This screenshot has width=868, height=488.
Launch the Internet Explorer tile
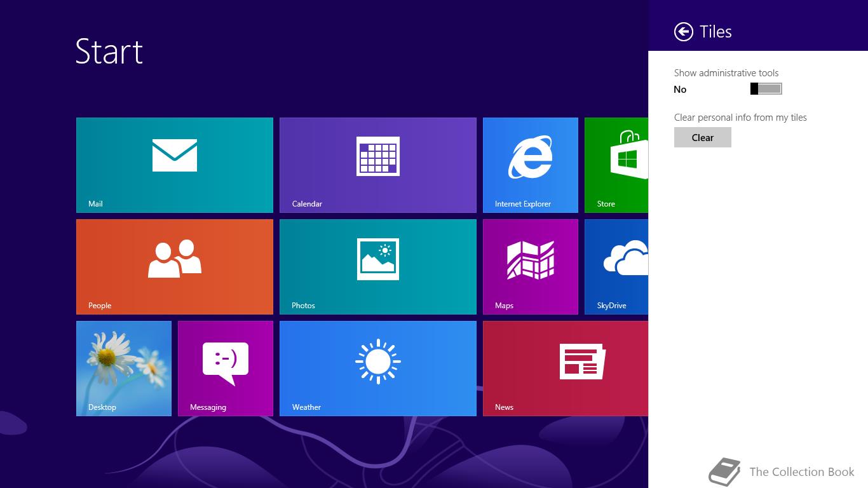click(531, 165)
